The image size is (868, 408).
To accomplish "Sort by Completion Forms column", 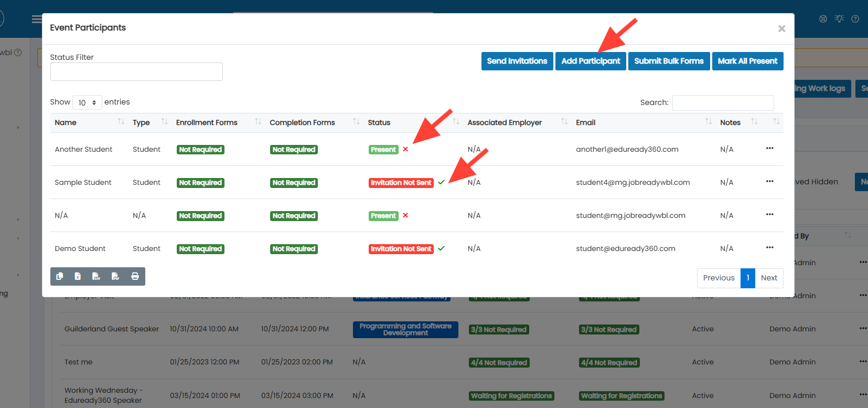I will point(314,122).
